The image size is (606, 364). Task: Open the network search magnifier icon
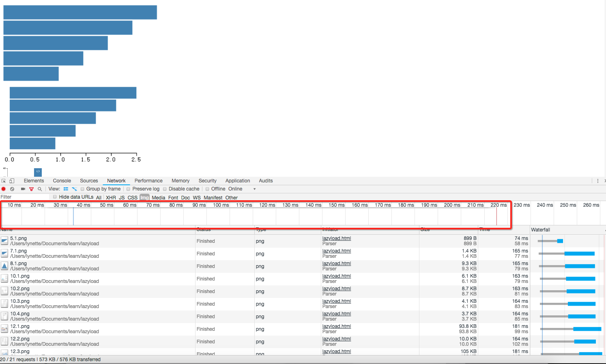tap(40, 189)
